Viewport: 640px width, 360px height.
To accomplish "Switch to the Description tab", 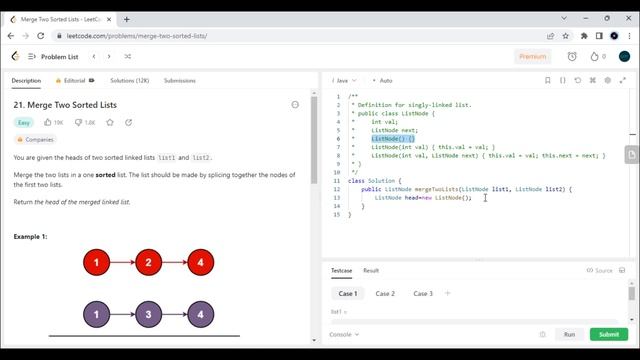I will pos(26,81).
